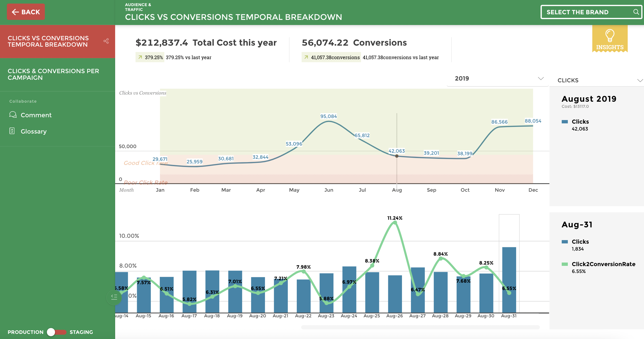The width and height of the screenshot is (644, 339).
Task: Click the green arrow beside 379.25% badge
Action: tap(140, 57)
